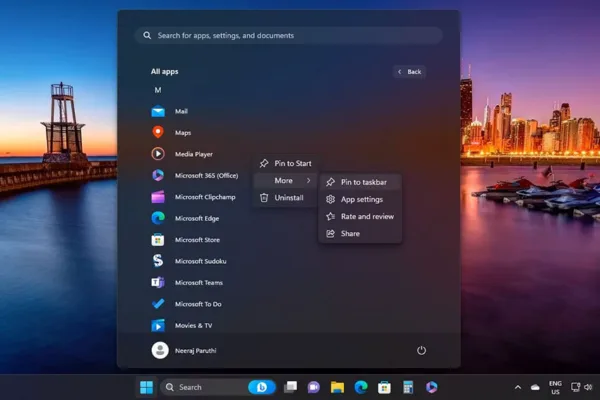
Task: Open the Maps app icon
Action: [x=158, y=132]
